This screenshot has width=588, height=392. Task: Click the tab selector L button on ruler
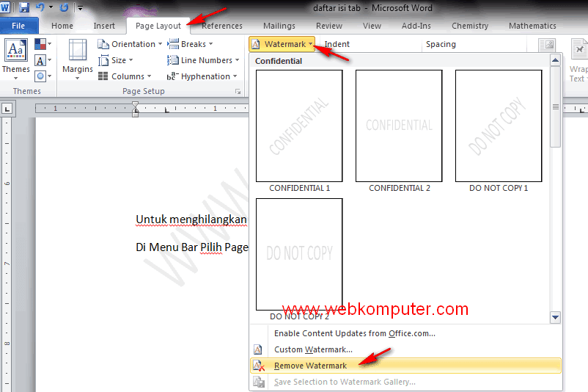(x=7, y=109)
